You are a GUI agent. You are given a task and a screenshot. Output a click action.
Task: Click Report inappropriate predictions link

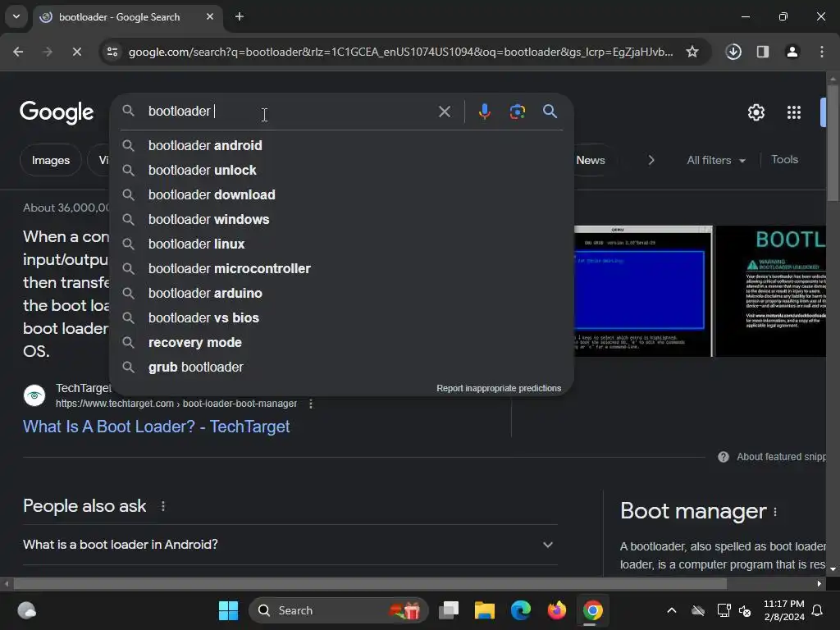(x=499, y=388)
